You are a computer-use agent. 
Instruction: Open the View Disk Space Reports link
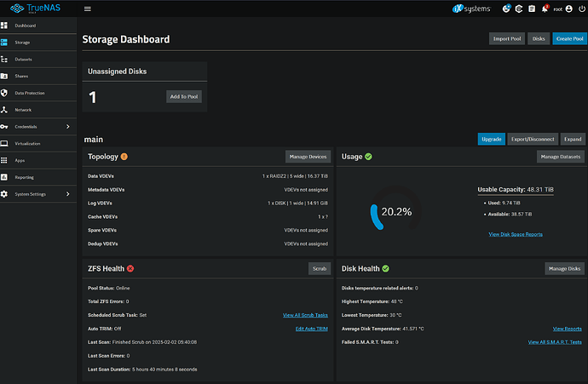516,234
